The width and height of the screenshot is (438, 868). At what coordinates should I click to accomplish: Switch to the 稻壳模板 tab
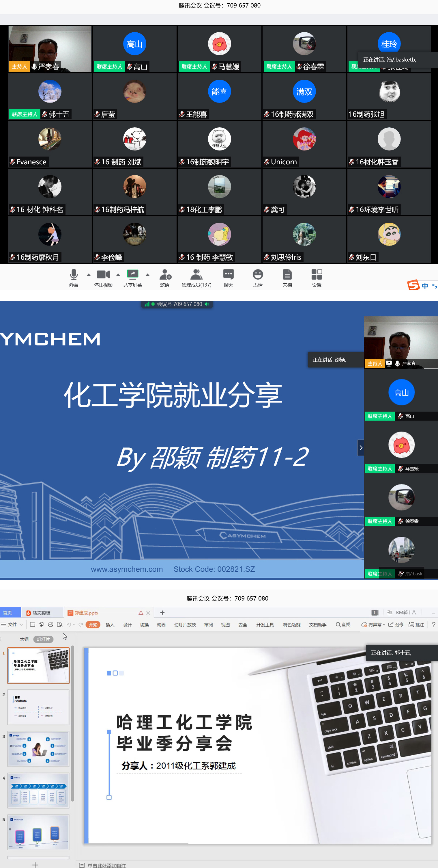point(42,613)
